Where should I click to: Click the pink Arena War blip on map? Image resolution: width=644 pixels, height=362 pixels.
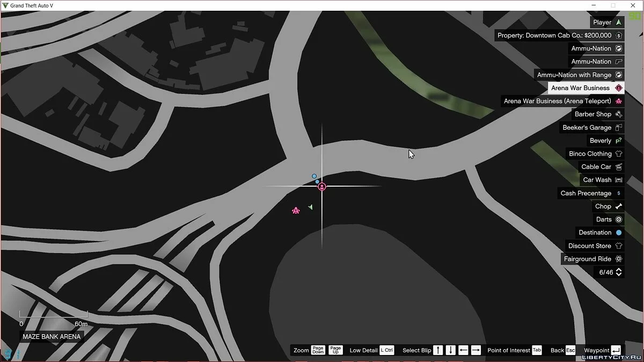pos(296,211)
